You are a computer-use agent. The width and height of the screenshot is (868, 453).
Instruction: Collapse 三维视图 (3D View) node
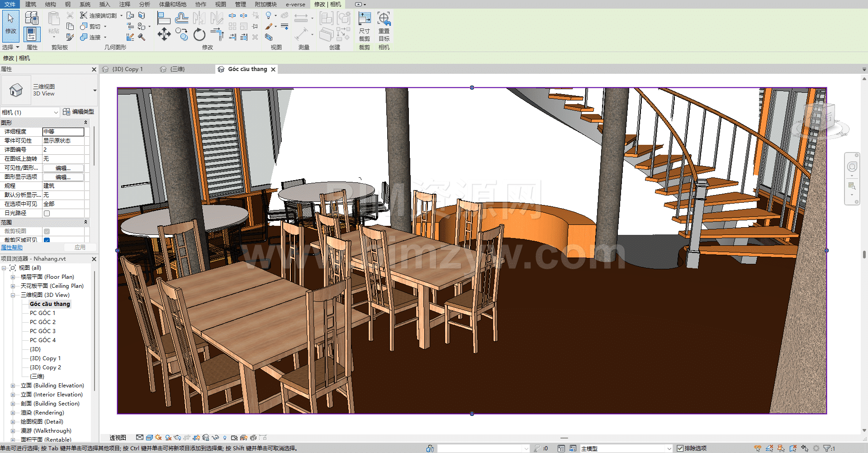pyautogui.click(x=13, y=295)
